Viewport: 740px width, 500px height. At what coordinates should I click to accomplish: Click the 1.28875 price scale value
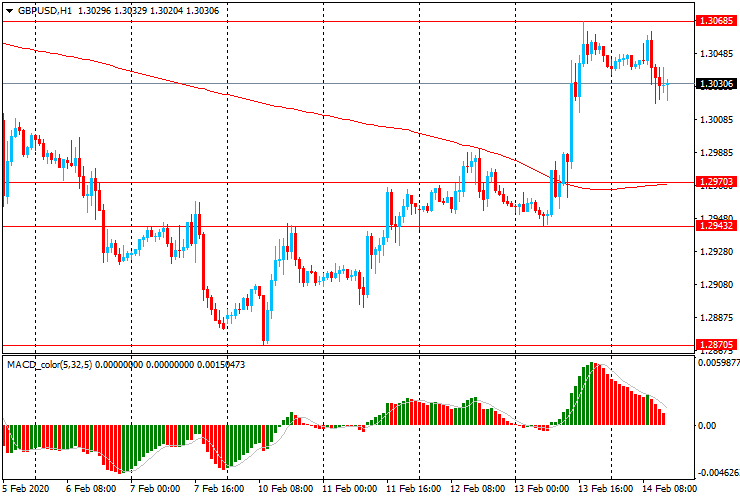[x=716, y=318]
